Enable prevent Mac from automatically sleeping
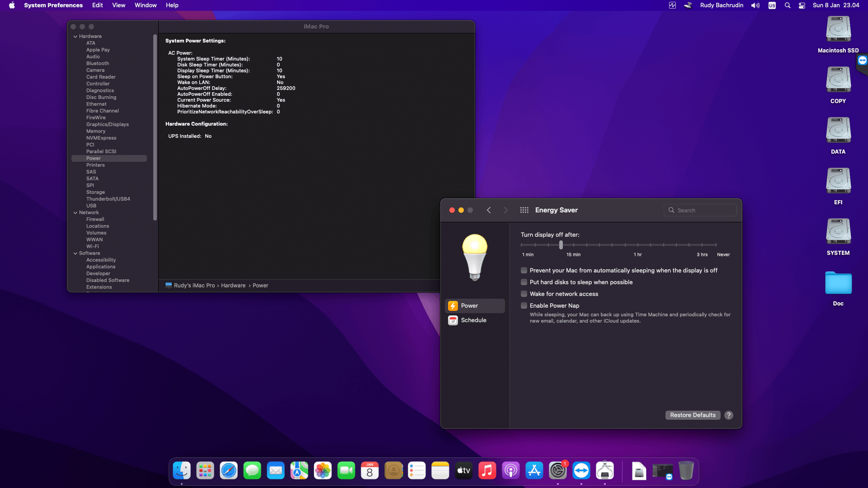Viewport: 868px width, 488px height. 524,270
